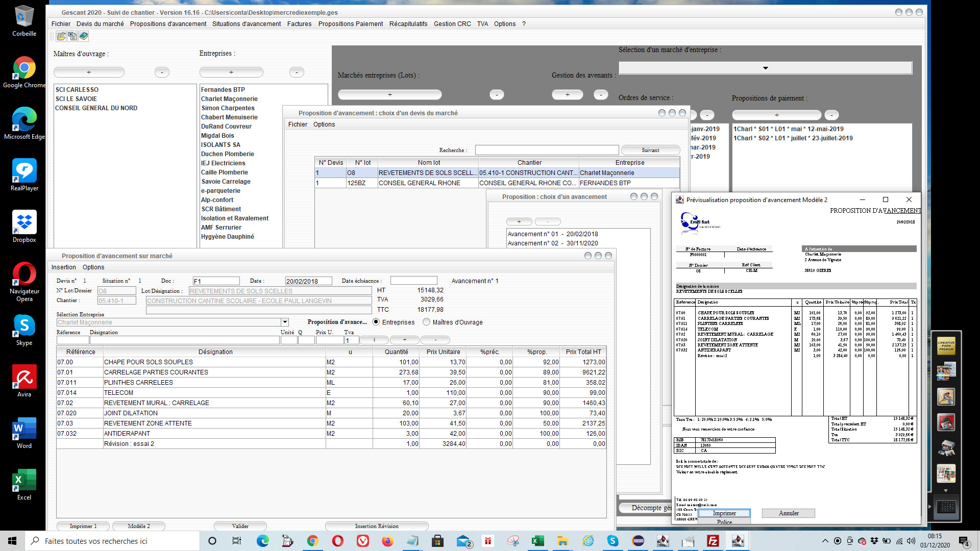Click Creative Park Premium dock icon
Screen dimensions: 980x551
[946, 345]
